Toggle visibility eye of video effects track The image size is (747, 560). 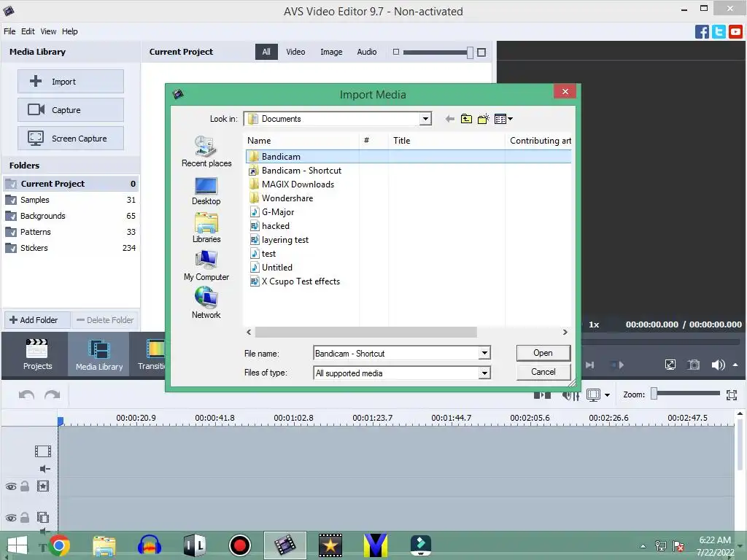click(x=10, y=486)
